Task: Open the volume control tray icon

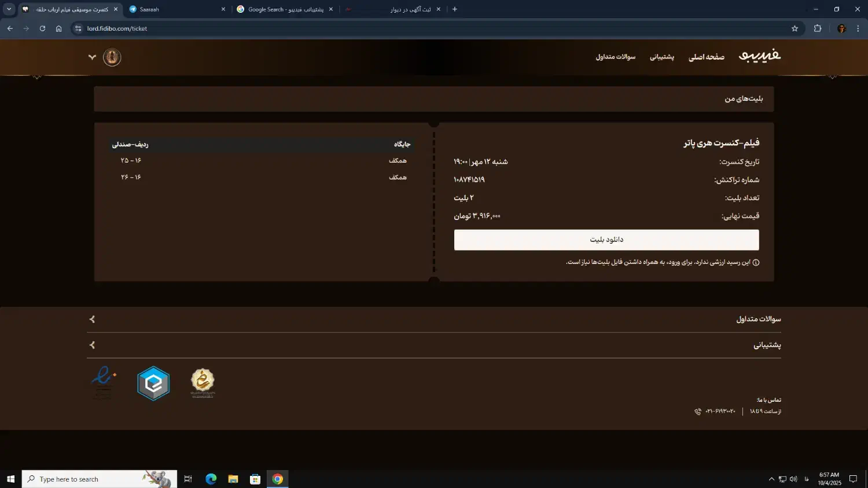Action: coord(793,479)
